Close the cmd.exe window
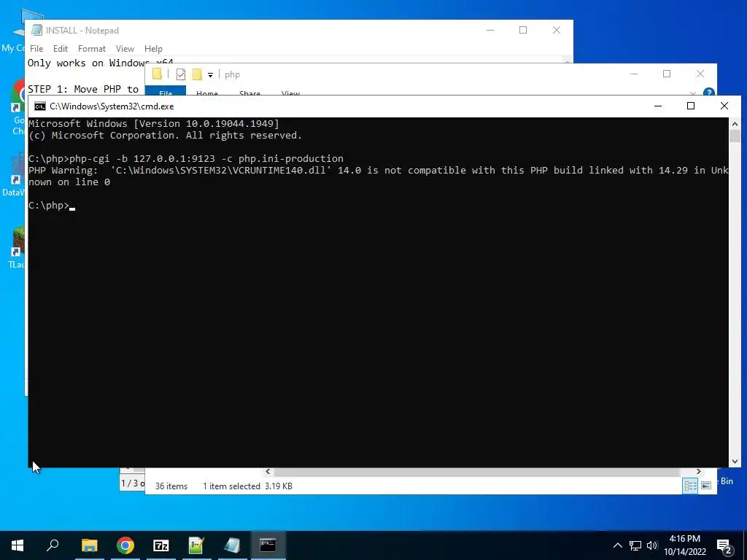Image resolution: width=747 pixels, height=560 pixels. [x=724, y=106]
